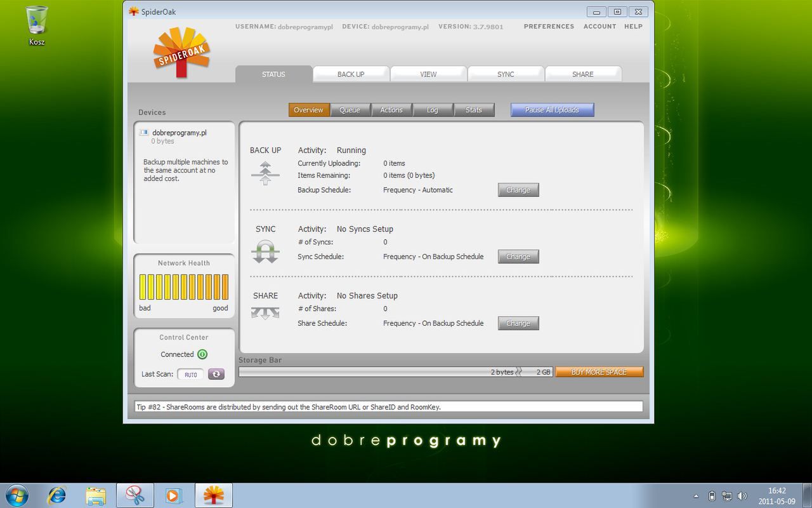Change the Backup Schedule frequency

(518, 190)
